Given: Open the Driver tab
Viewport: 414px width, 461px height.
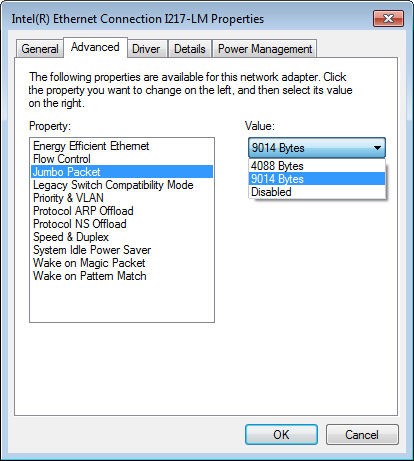Looking at the screenshot, I should [146, 49].
